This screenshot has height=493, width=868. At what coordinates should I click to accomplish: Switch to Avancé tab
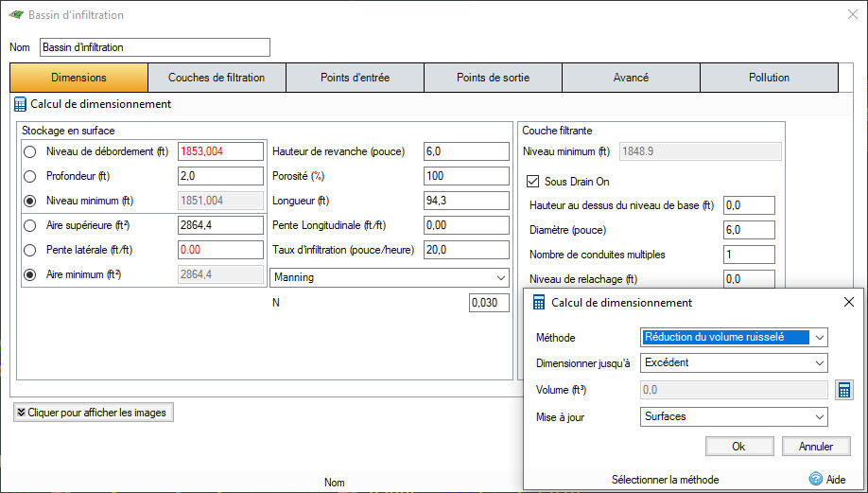(x=631, y=78)
